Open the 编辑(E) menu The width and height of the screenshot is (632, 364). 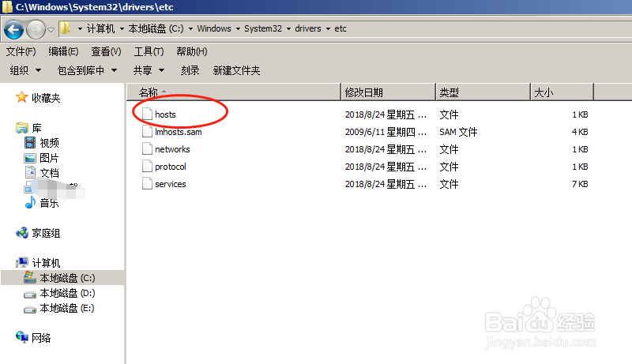tap(63, 51)
